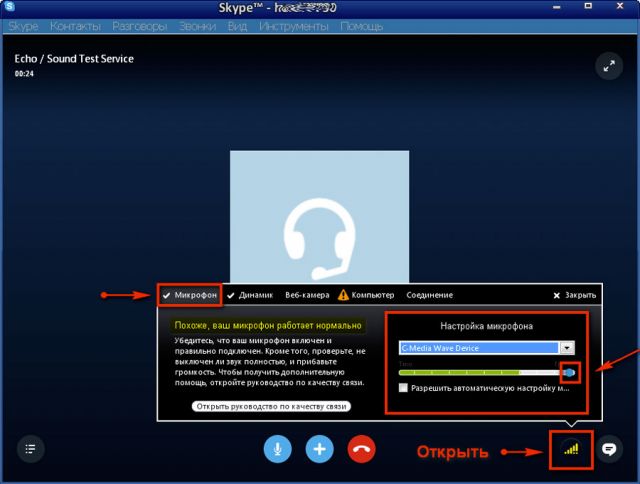Switch to the Микрофон tab

[190, 295]
